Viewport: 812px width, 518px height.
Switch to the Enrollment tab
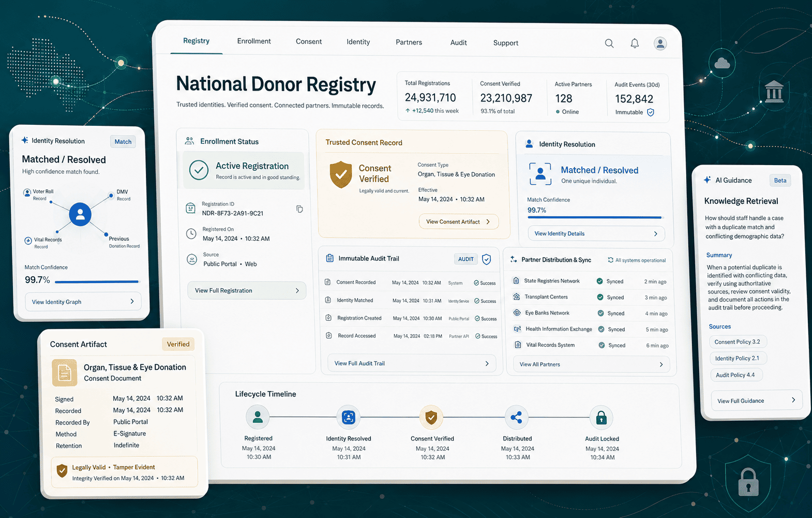254,41
